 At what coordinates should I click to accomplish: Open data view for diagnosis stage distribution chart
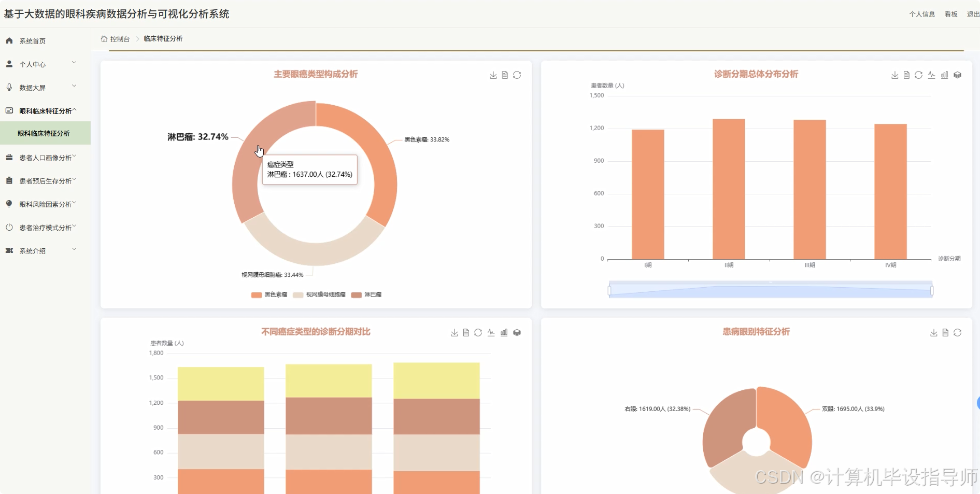tap(906, 75)
